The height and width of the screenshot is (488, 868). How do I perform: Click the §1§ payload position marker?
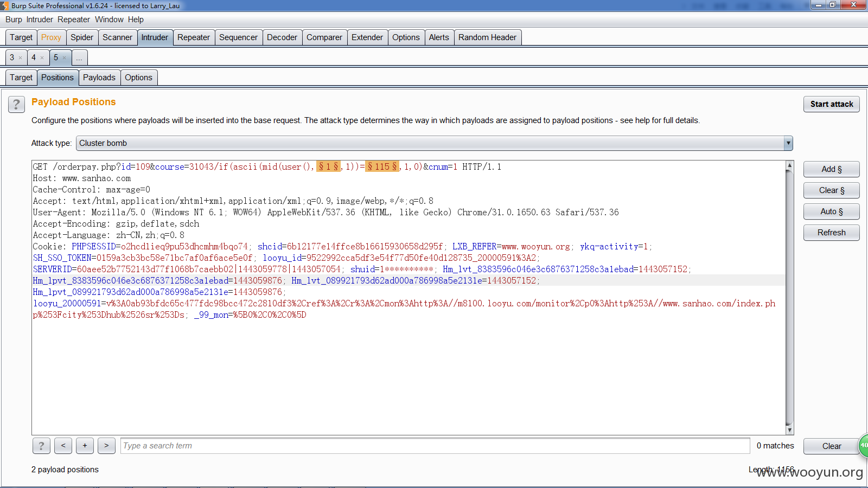pyautogui.click(x=328, y=166)
